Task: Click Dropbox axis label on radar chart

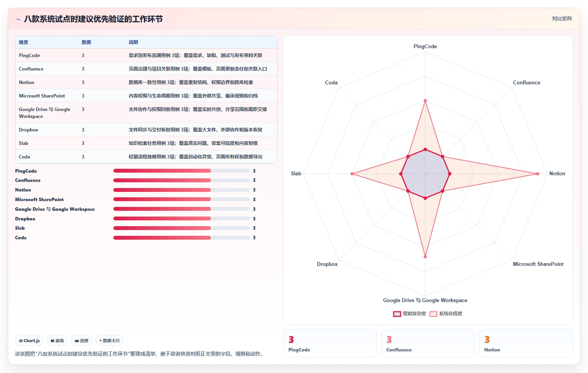Action: click(x=327, y=264)
